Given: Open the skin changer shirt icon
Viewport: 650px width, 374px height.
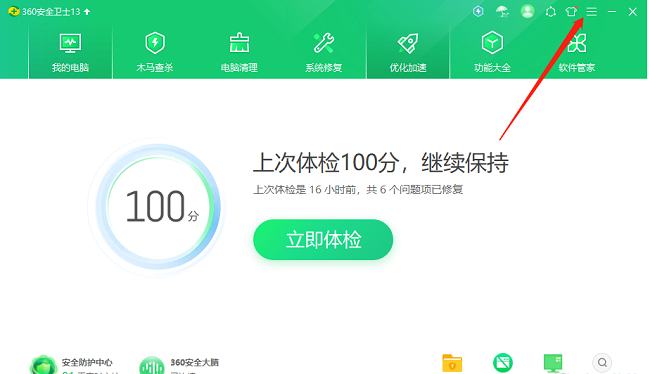Looking at the screenshot, I should click(571, 12).
